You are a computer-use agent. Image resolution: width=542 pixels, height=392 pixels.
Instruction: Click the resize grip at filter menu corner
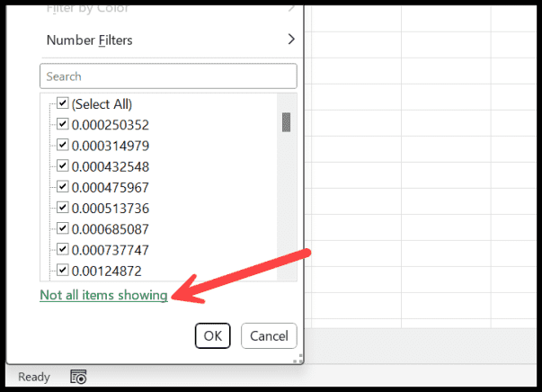click(x=298, y=358)
